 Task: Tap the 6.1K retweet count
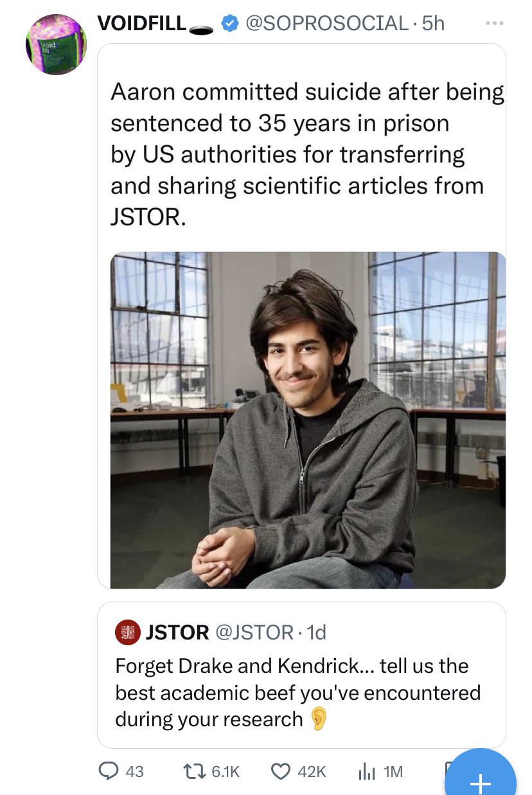(x=226, y=771)
